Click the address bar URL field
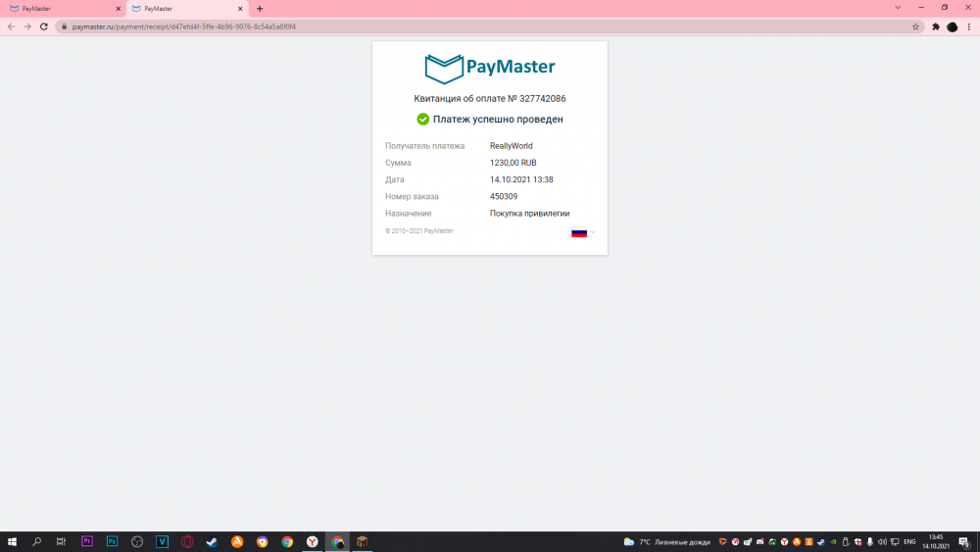The image size is (980, 552). 487,26
